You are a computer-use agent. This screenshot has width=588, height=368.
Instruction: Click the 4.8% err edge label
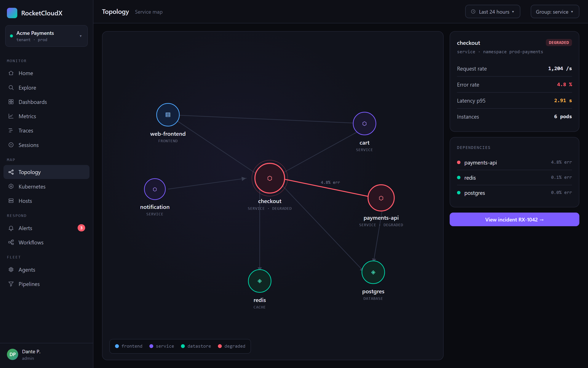click(x=330, y=182)
